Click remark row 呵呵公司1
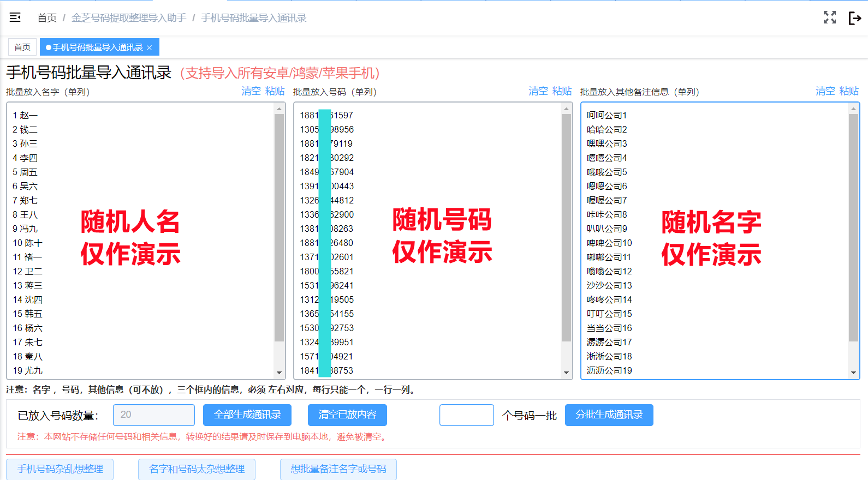 [x=607, y=115]
